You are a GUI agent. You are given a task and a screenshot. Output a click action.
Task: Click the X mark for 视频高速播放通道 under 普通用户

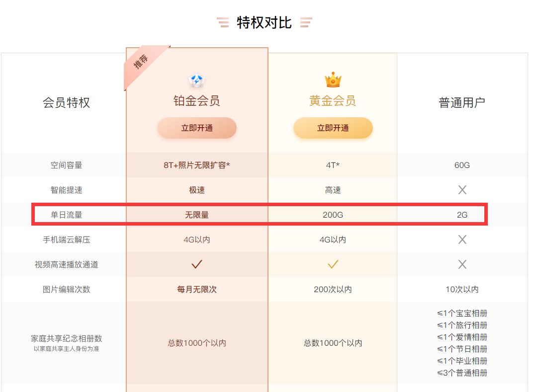coord(462,264)
